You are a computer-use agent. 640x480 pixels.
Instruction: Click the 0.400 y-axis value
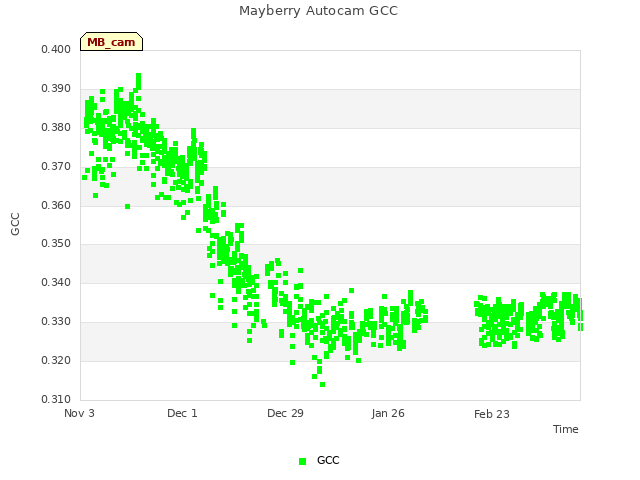[56, 49]
